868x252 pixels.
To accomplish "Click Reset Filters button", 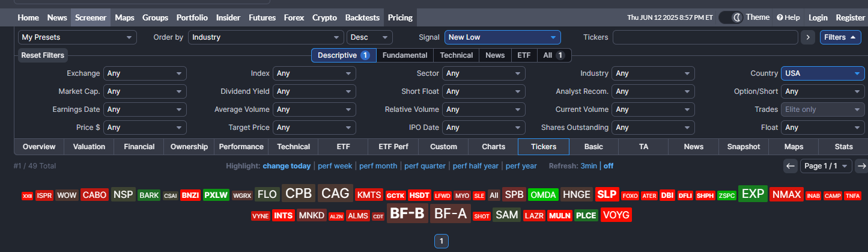I will tap(43, 55).
